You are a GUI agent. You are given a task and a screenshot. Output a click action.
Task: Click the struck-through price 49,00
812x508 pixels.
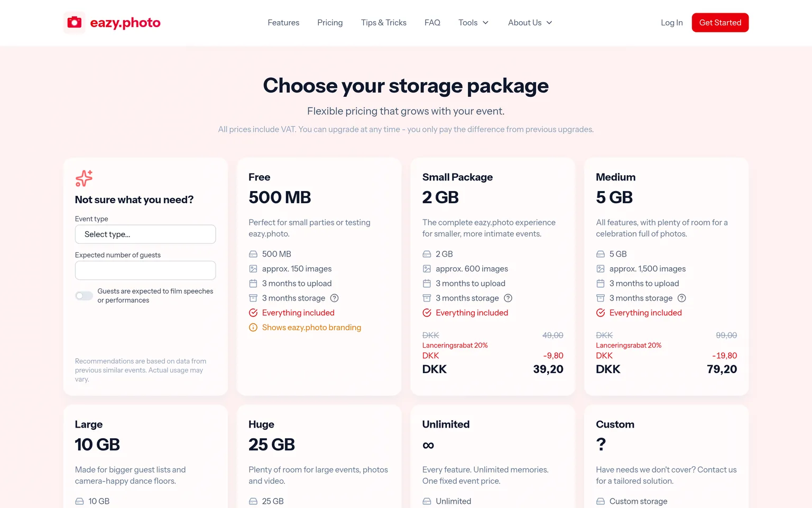point(553,335)
